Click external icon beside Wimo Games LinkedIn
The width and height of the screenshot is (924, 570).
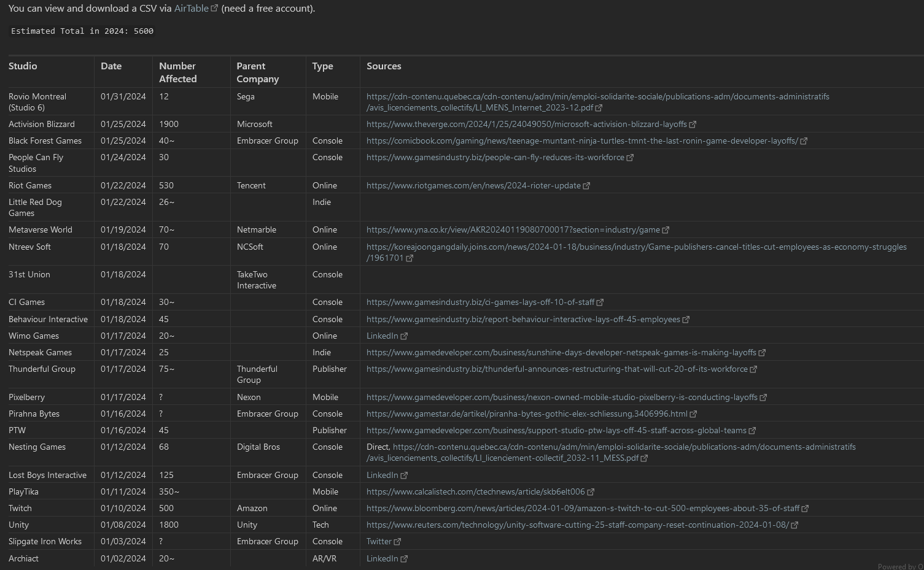[404, 336]
